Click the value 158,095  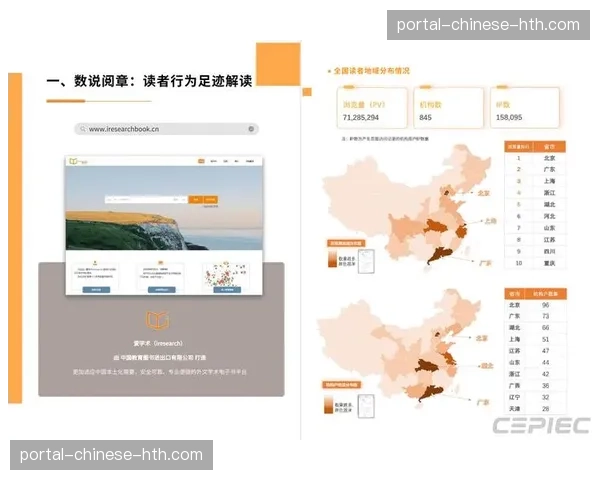(x=509, y=118)
